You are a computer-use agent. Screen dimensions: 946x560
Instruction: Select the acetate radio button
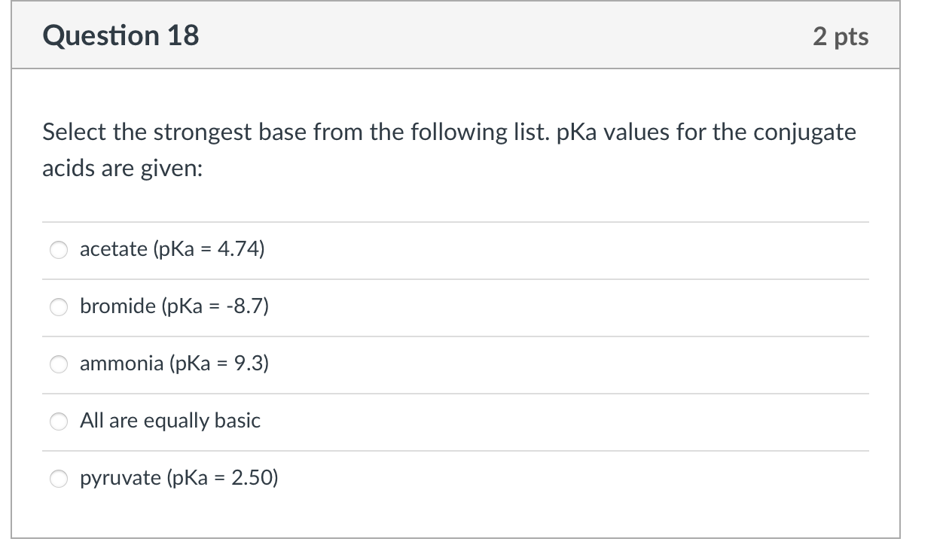pyautogui.click(x=59, y=250)
